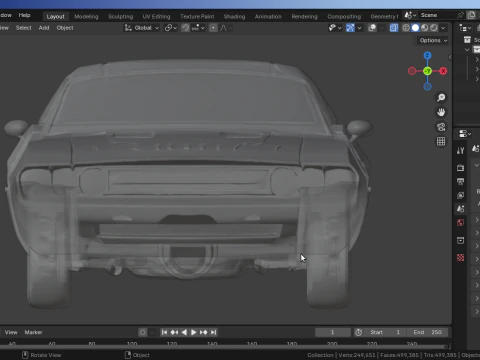Click the new scene icon beside Scene field
This screenshot has height=360, width=480.
pyautogui.click(x=471, y=15)
